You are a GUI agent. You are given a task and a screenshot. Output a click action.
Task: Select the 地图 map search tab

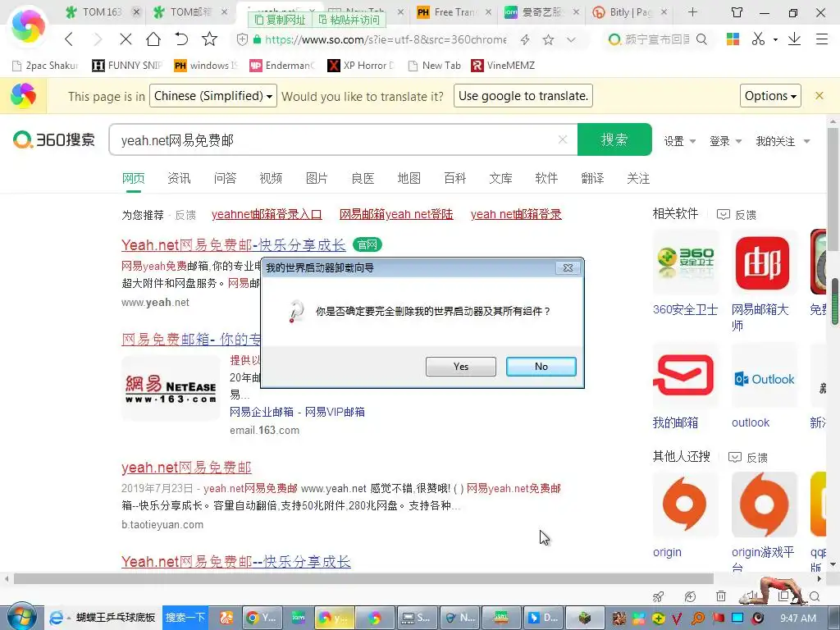click(409, 178)
